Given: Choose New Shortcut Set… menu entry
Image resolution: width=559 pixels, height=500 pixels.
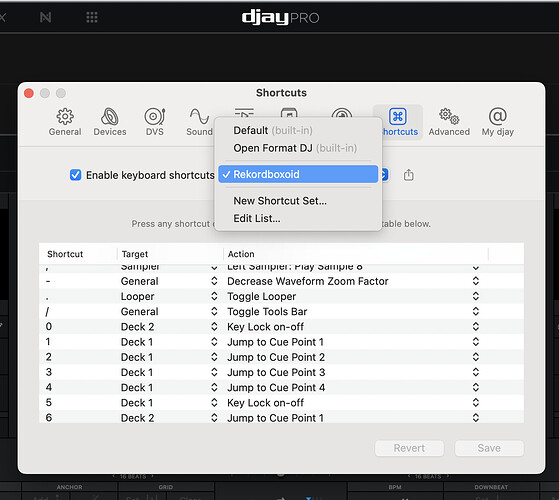Looking at the screenshot, I should click(x=298, y=201).
